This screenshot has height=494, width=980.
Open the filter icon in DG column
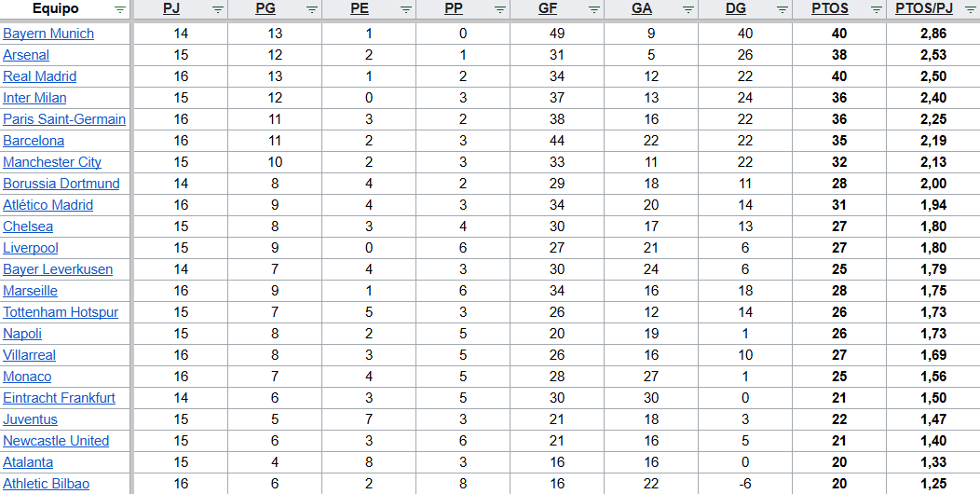point(783,9)
